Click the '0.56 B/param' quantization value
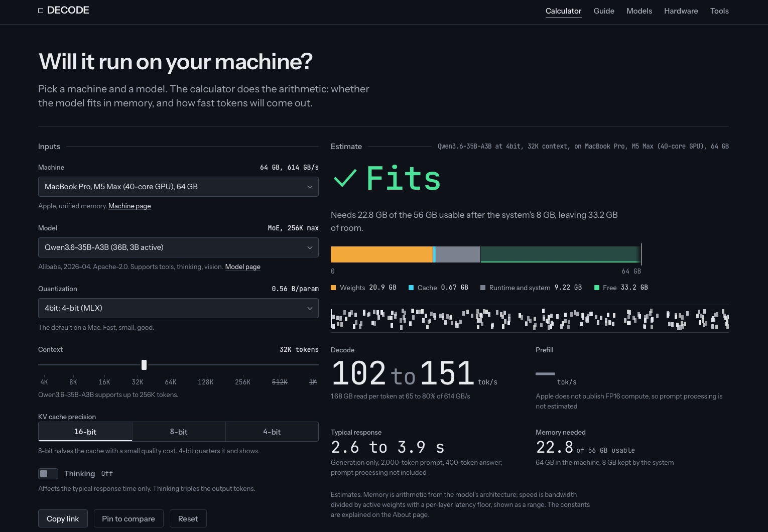 (x=295, y=289)
